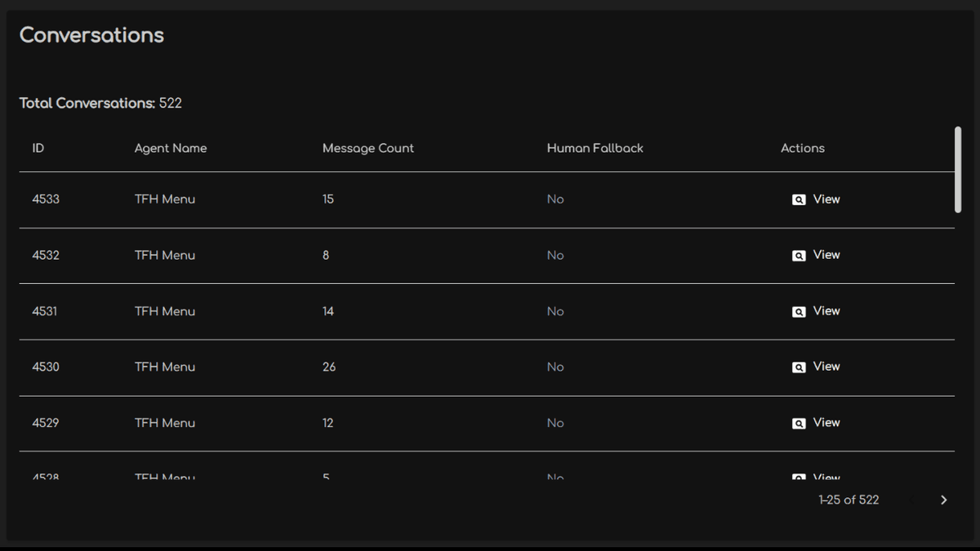Click the 1-25 of 522 pagination label
Viewport: 980px width, 551px height.
848,500
